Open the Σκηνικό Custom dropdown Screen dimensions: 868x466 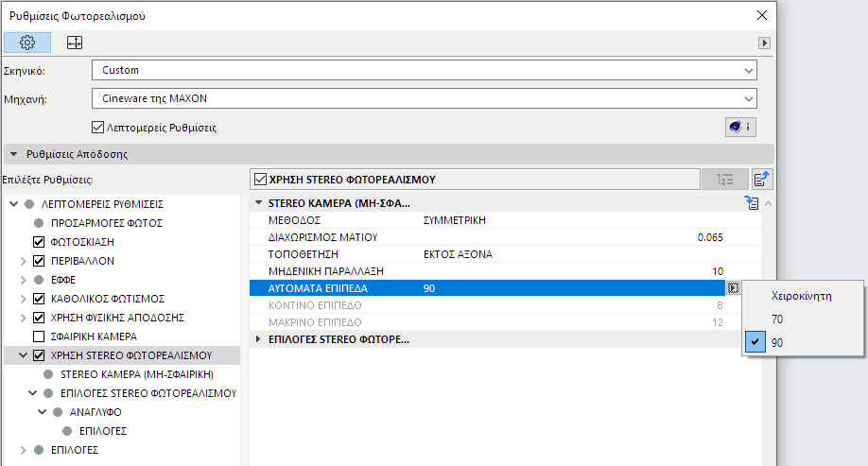point(424,70)
